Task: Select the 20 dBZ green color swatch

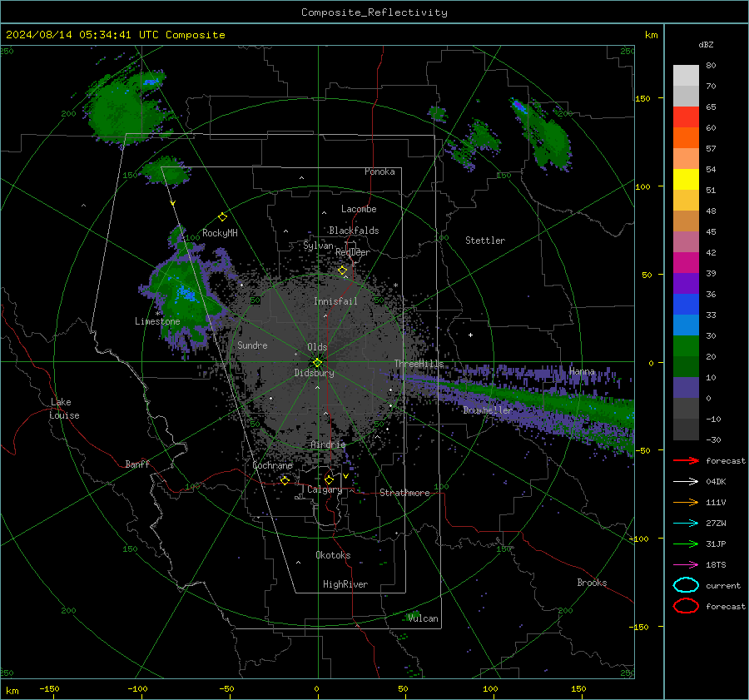Action: click(686, 346)
